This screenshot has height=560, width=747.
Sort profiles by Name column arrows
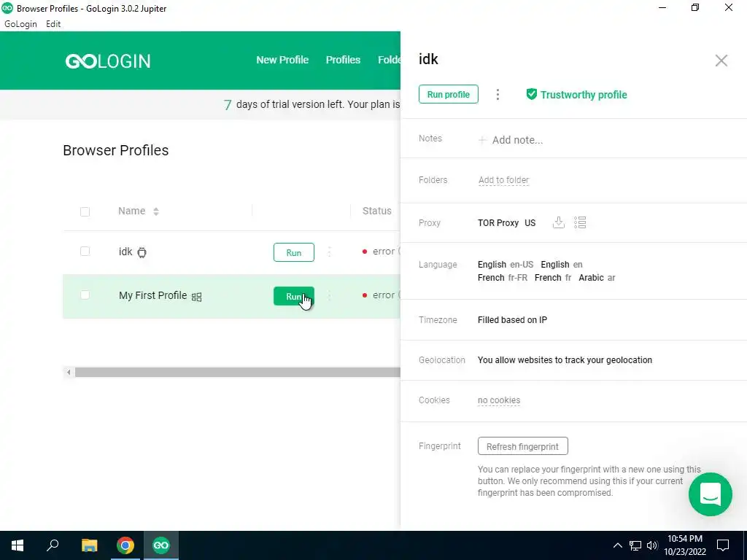pyautogui.click(x=156, y=211)
